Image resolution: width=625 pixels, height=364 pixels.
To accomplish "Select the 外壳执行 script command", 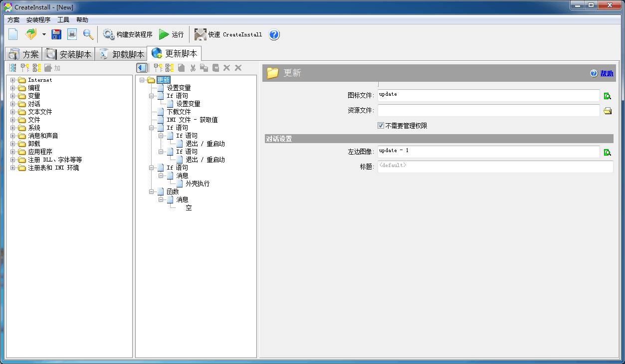I will [198, 183].
